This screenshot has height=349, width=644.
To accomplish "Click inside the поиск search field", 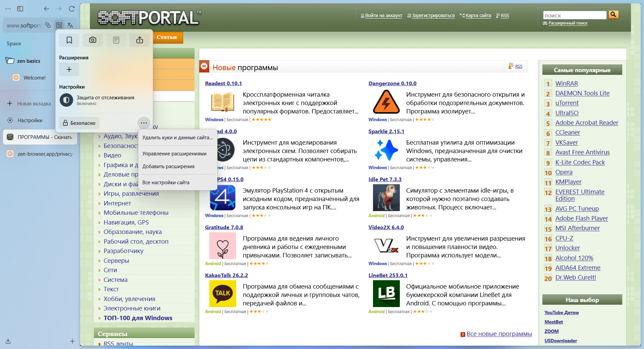I will pyautogui.click(x=575, y=15).
